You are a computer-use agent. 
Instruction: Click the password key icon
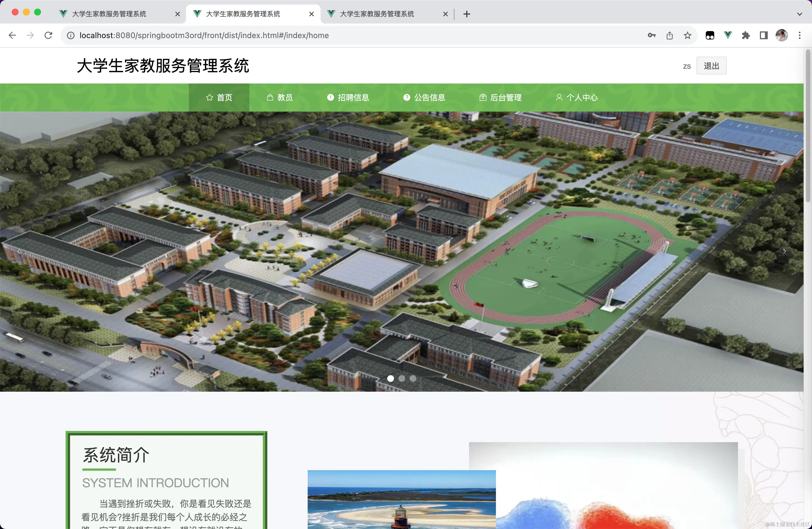[x=651, y=36]
